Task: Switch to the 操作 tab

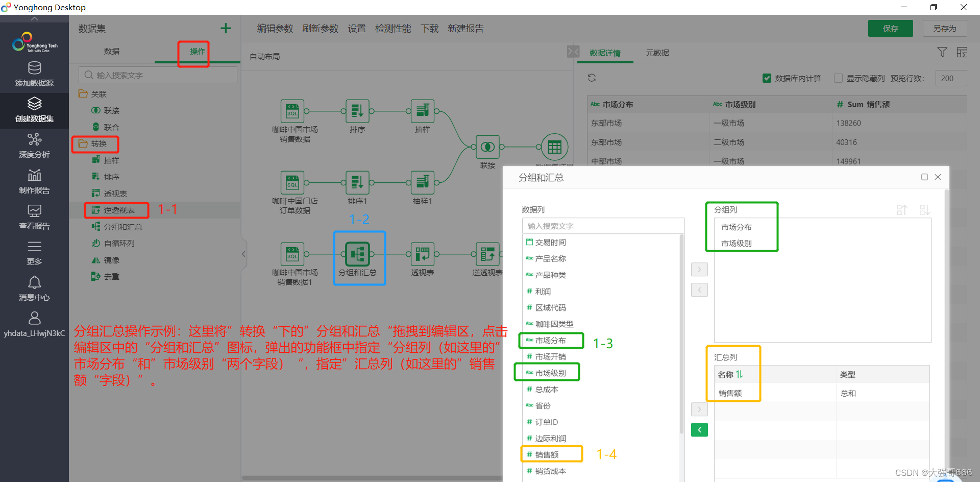Action: tap(198, 51)
